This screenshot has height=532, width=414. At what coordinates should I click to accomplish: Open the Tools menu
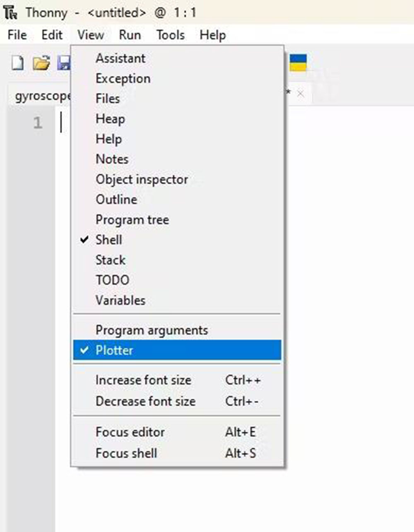coord(170,35)
